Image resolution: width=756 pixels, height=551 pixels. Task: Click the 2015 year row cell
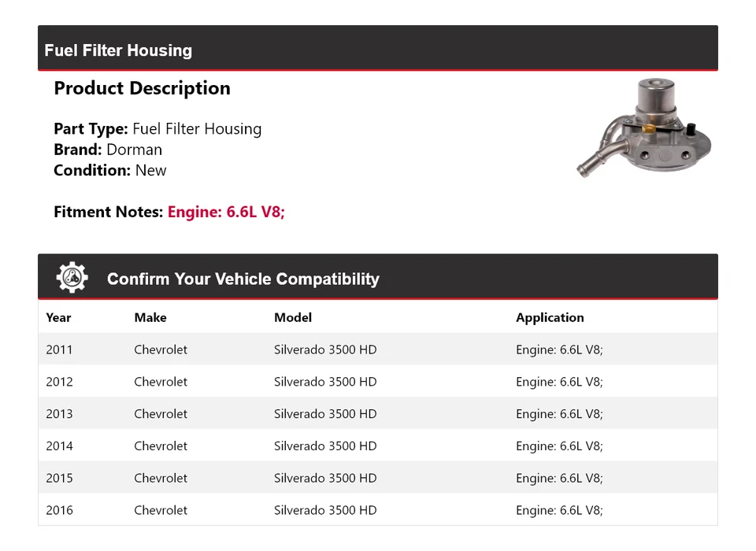point(59,478)
